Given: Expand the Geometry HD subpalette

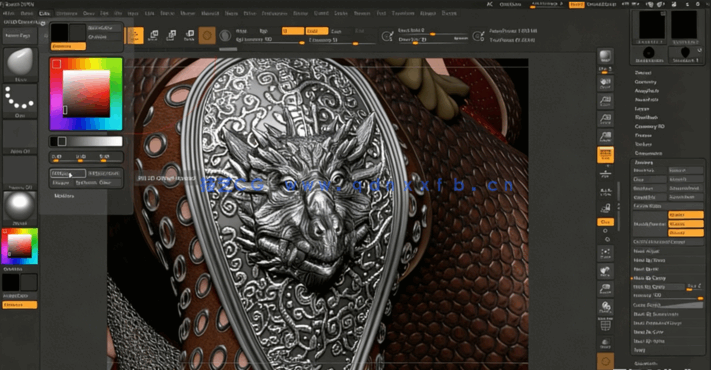Looking at the screenshot, I should click(x=649, y=127).
